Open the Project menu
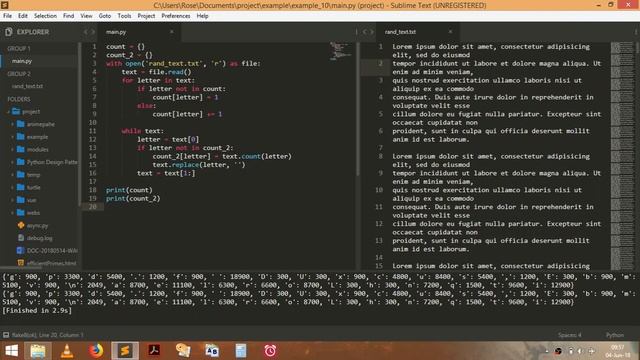The width and height of the screenshot is (640, 360). [146, 16]
